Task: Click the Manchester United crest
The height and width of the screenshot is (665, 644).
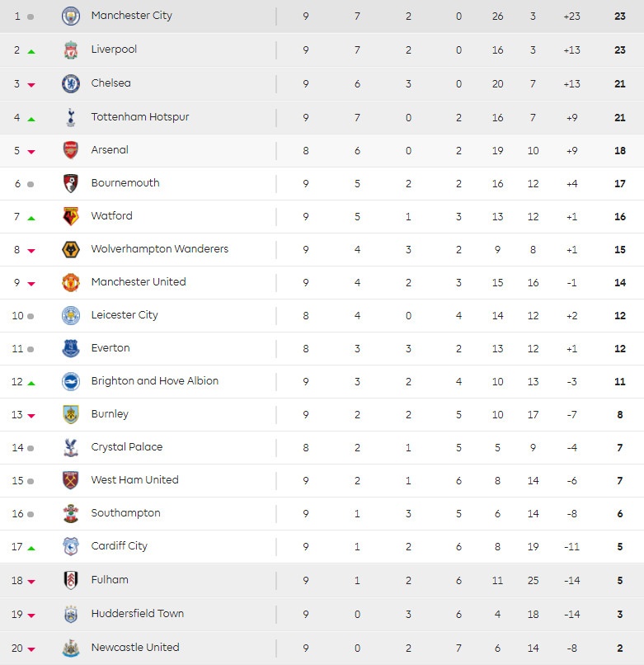Action: coord(71,282)
